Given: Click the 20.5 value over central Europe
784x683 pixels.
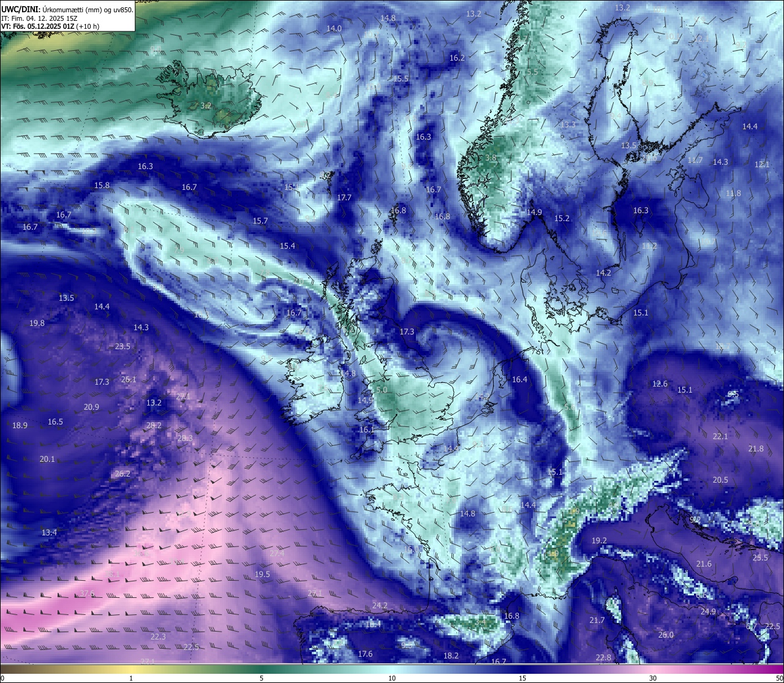Looking at the screenshot, I should [x=720, y=480].
